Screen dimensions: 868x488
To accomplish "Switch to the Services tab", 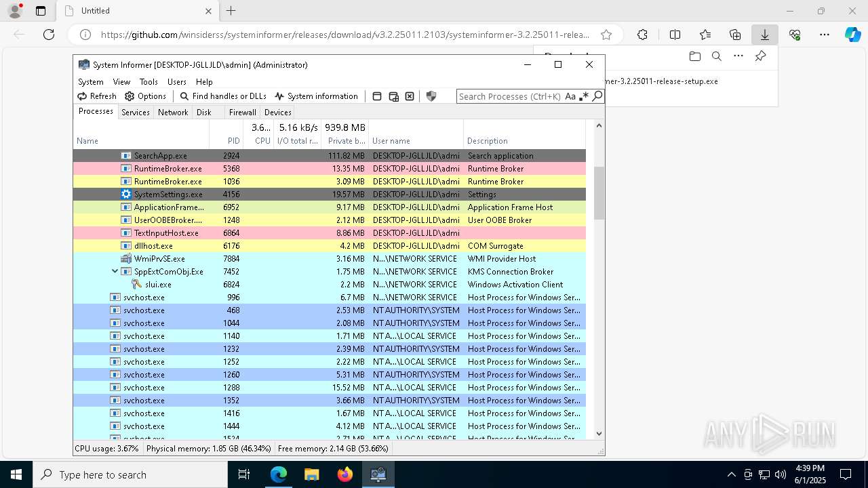I will 136,113.
